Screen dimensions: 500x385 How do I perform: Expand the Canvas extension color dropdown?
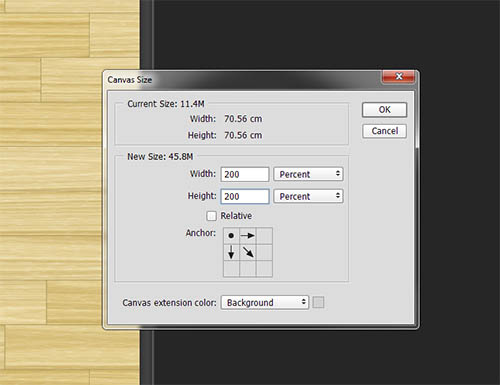click(x=265, y=302)
